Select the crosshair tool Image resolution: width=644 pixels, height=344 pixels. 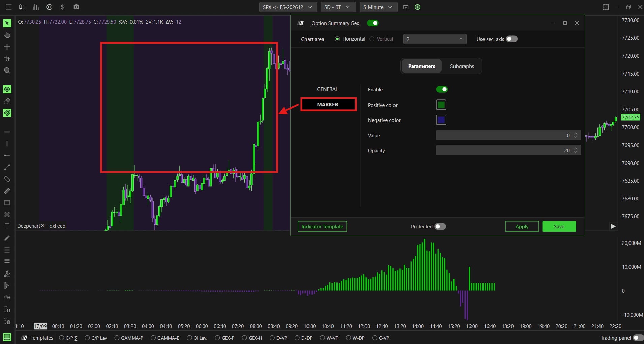coord(7,47)
